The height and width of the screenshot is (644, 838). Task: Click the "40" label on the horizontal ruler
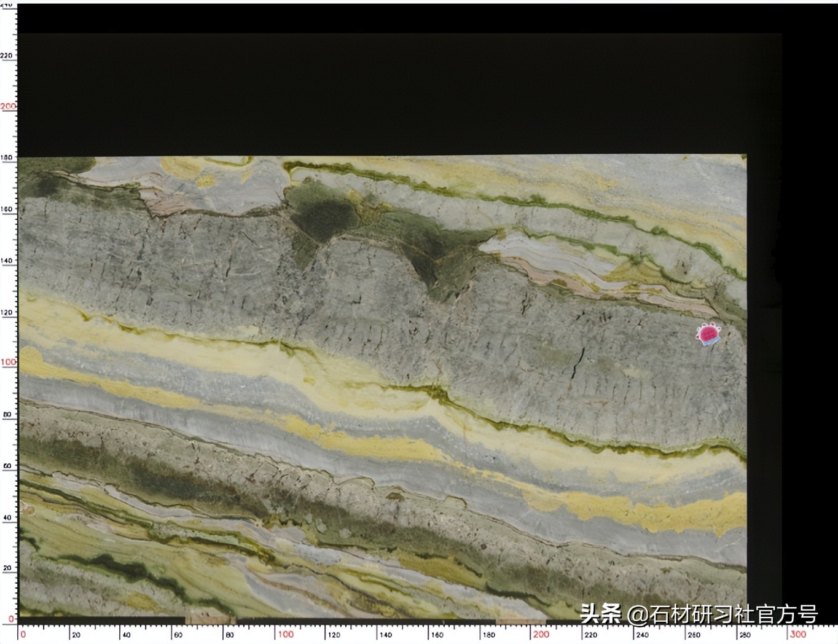pos(127,635)
